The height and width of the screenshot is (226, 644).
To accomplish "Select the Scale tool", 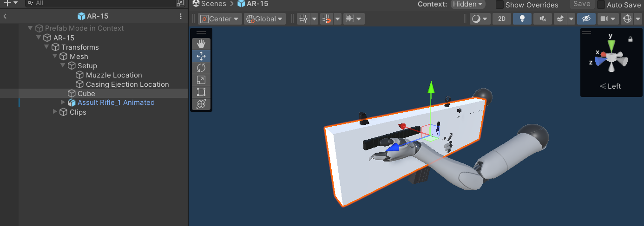I will (201, 80).
